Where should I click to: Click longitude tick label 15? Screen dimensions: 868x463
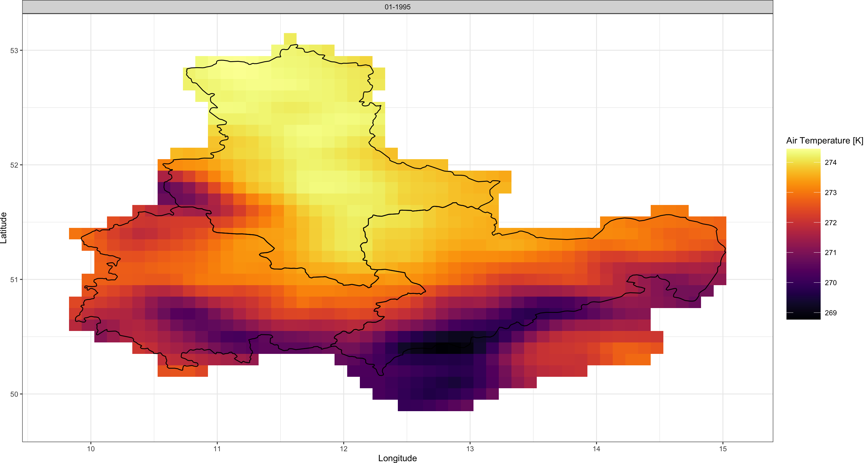[723, 449]
